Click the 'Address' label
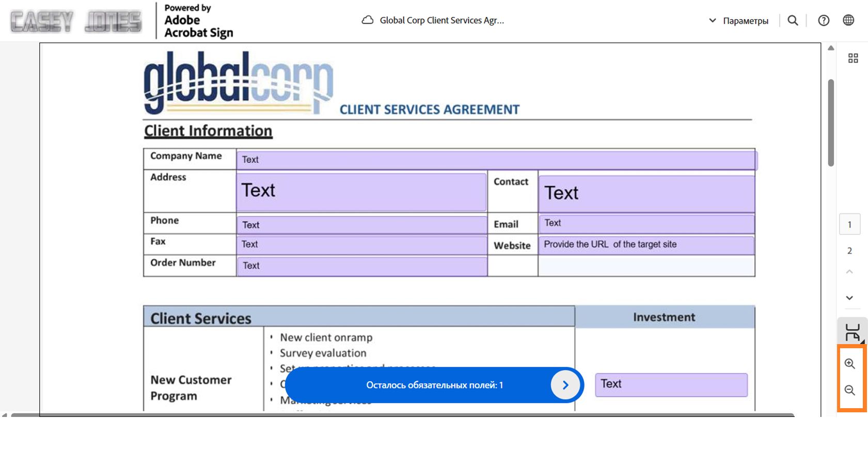868x465 pixels. [168, 177]
